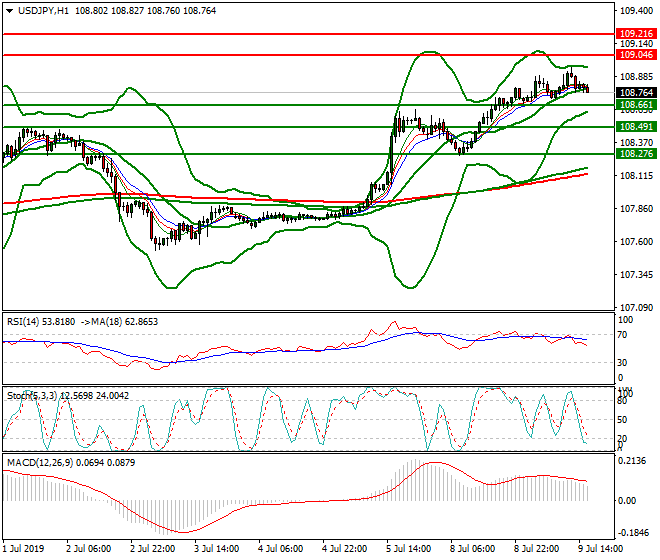Click the RSI(14) indicator label
The height and width of the screenshot is (560, 660).
24,321
